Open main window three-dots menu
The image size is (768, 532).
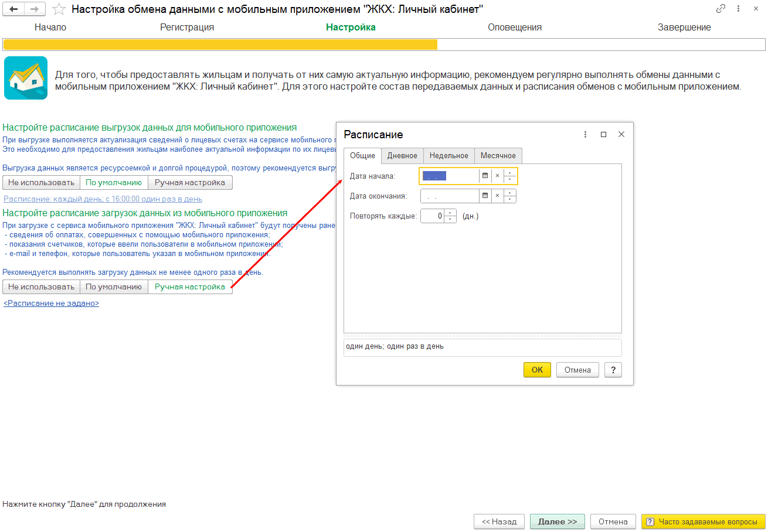coord(739,9)
